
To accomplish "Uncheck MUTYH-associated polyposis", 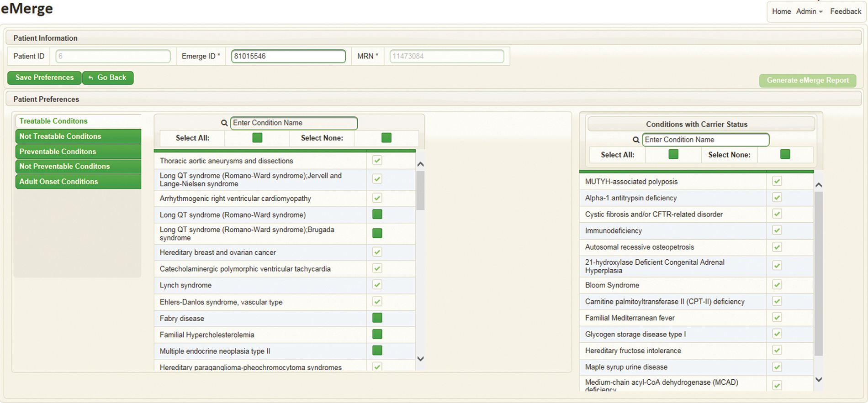I will (777, 181).
